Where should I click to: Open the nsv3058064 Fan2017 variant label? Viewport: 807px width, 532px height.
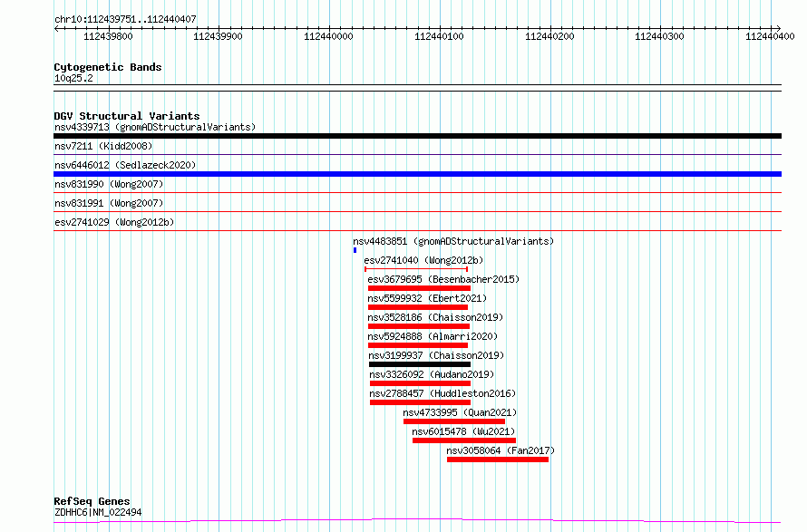(x=501, y=450)
